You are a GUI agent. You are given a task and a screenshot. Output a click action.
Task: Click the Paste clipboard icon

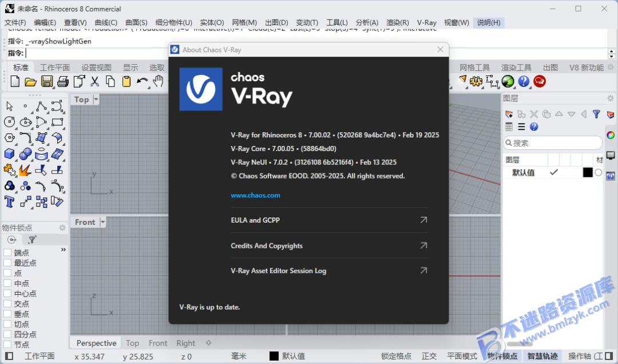coord(126,82)
